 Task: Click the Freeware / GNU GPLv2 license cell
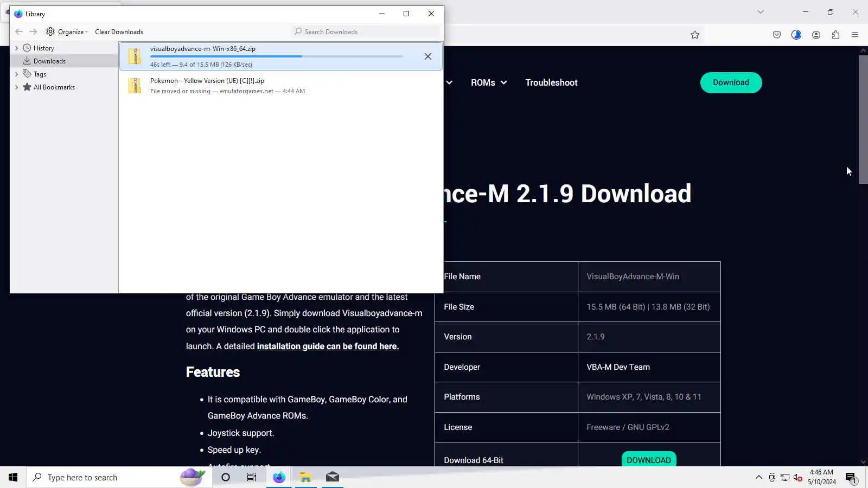(x=649, y=427)
